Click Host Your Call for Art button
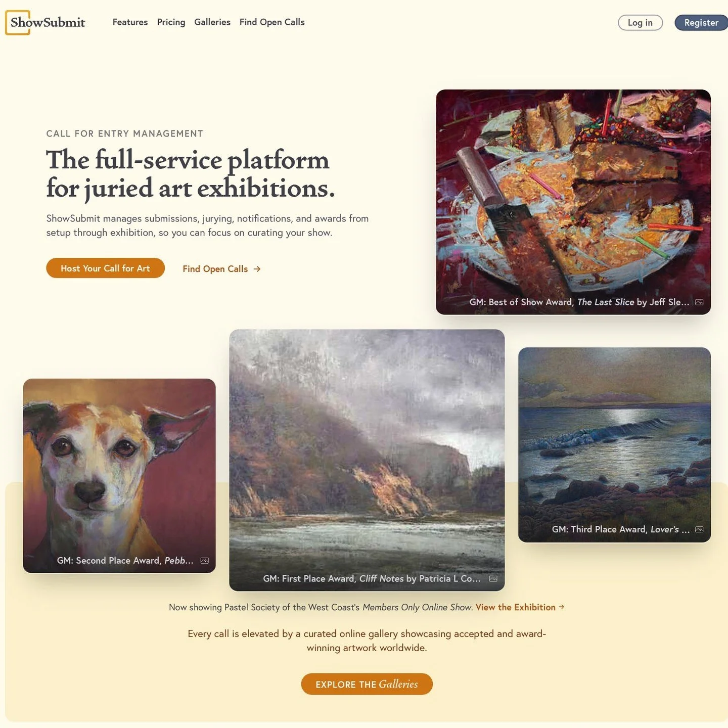Image resolution: width=728 pixels, height=728 pixels. click(105, 268)
